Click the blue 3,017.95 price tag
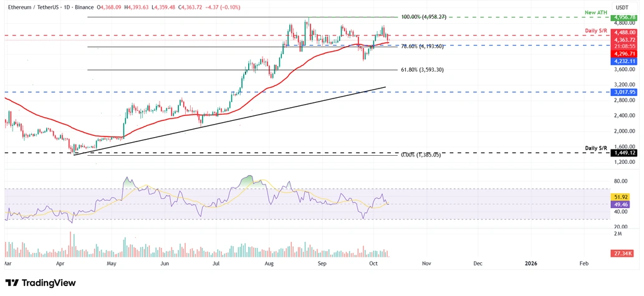Screen dimensions: 644x296 625,92
